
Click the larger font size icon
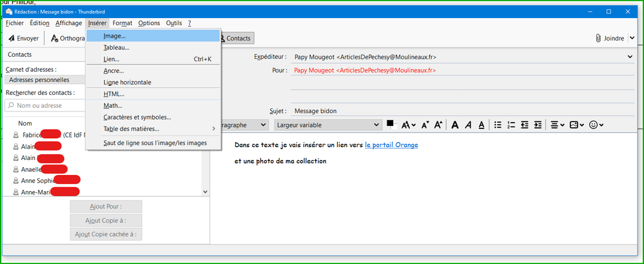tap(438, 125)
